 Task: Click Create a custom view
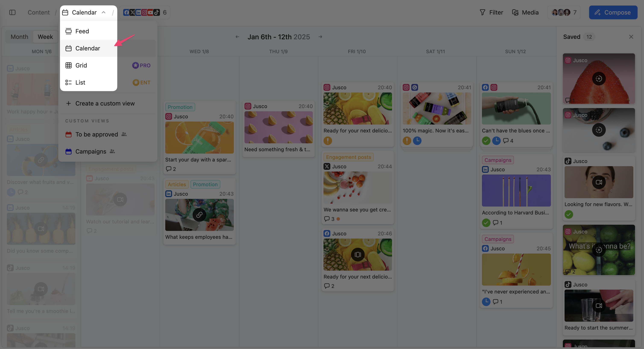(105, 103)
